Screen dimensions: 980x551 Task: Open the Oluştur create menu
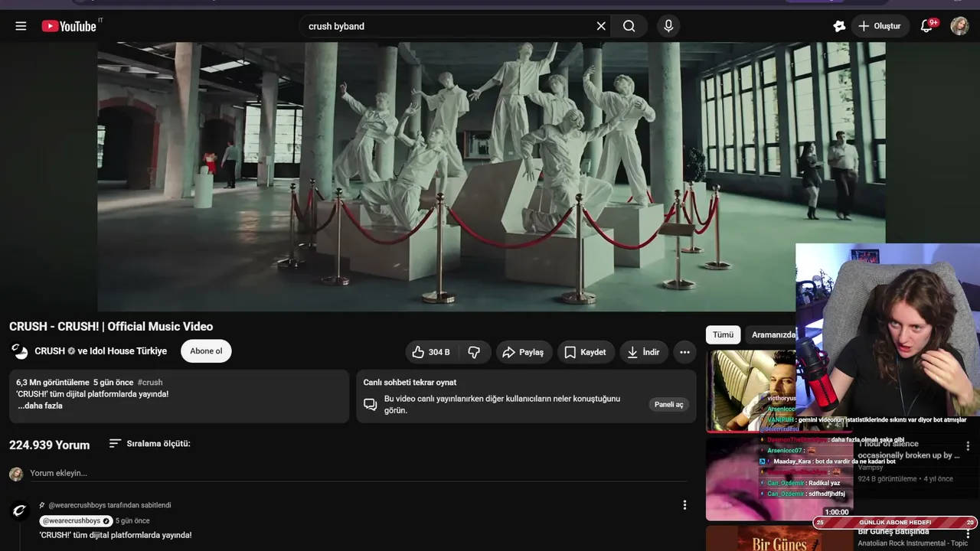tap(880, 26)
